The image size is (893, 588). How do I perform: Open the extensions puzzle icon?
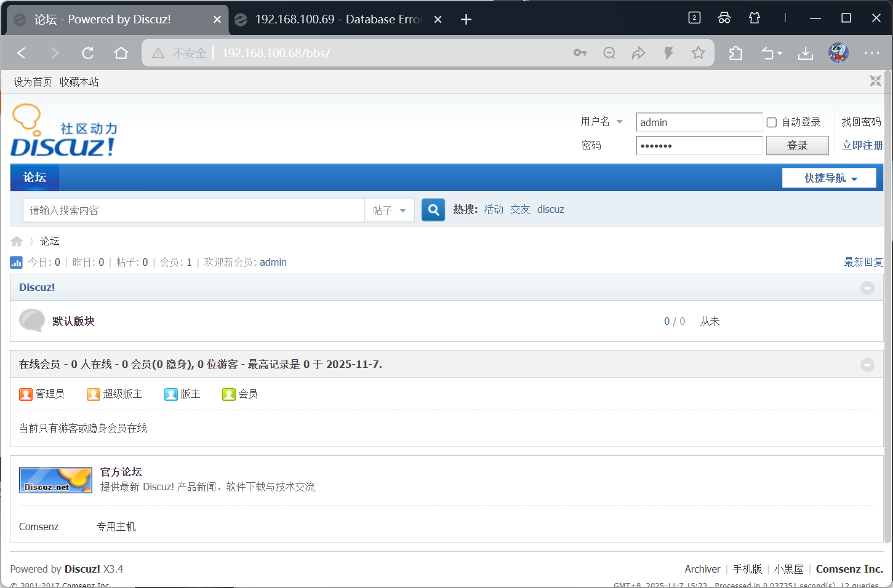[x=735, y=53]
